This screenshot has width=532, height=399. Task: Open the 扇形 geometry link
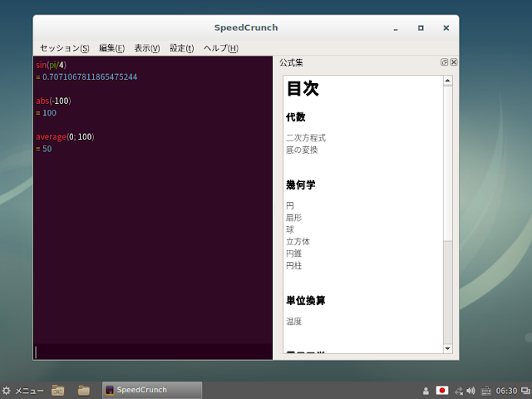pyautogui.click(x=293, y=218)
